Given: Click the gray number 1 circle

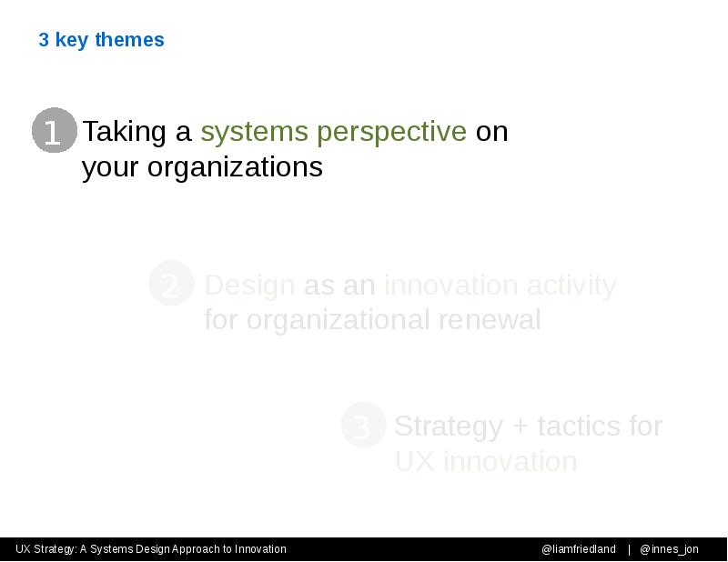Looking at the screenshot, I should coord(55,130).
